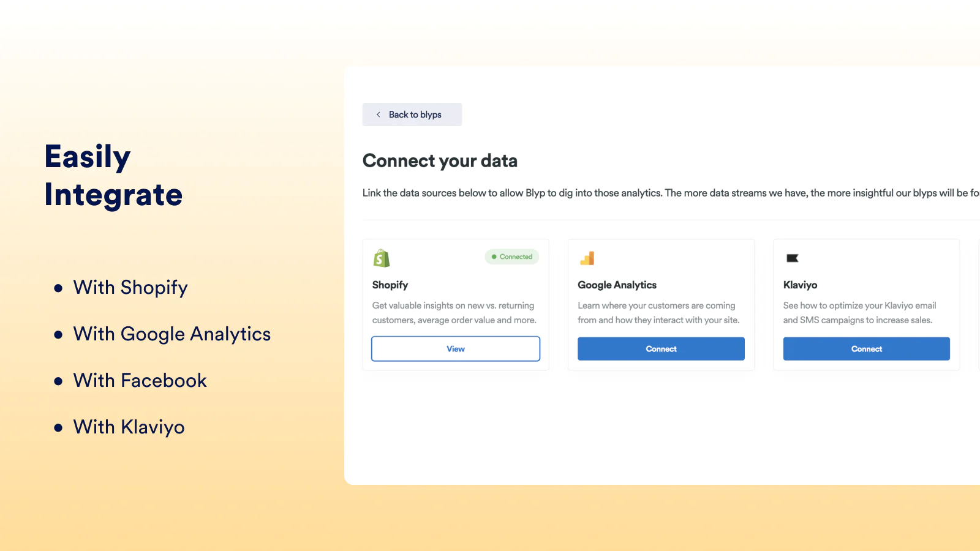Click the 'With Shopify' bullet text

coord(130,287)
